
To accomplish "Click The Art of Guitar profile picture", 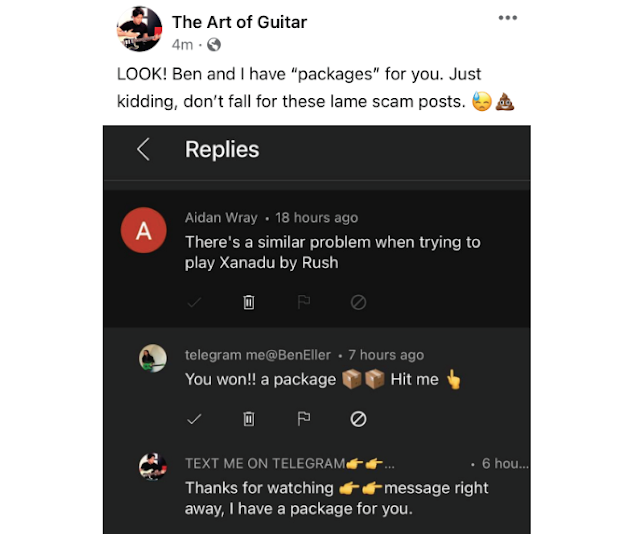I will pyautogui.click(x=139, y=30).
